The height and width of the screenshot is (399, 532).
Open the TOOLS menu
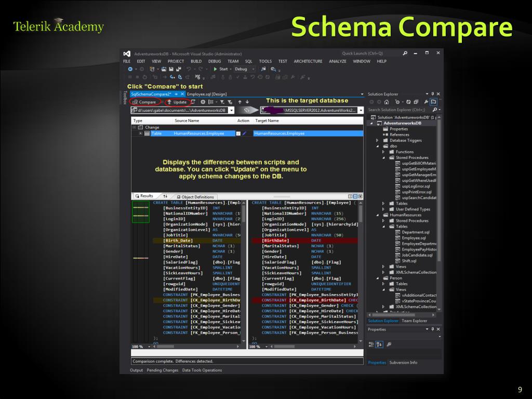[x=265, y=61]
